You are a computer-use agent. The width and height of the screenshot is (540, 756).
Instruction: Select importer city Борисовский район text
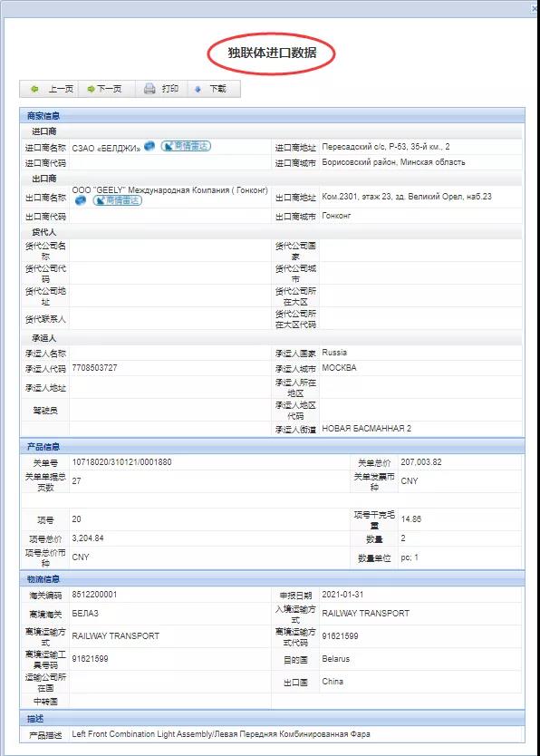coord(393,162)
